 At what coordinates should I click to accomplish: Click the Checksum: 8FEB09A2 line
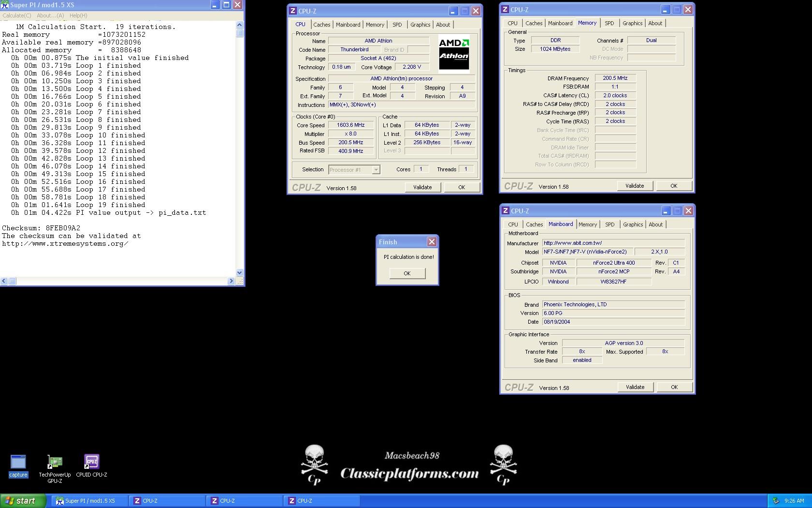(41, 228)
